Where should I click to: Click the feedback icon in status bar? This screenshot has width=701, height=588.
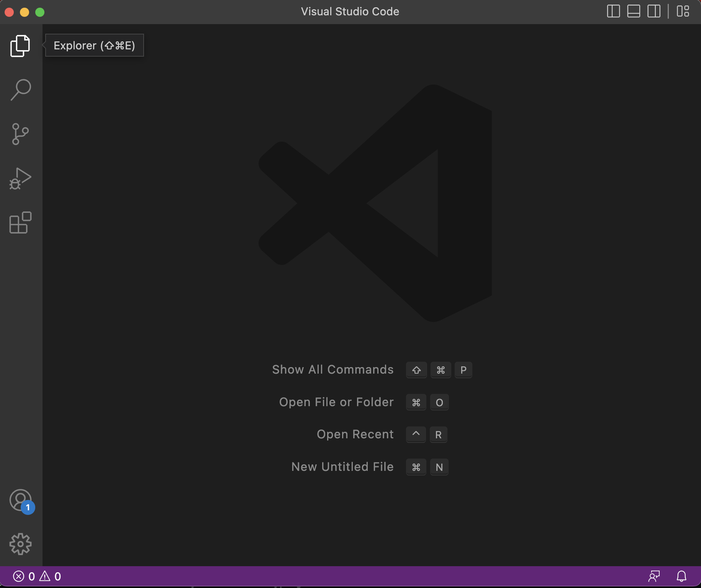654,576
